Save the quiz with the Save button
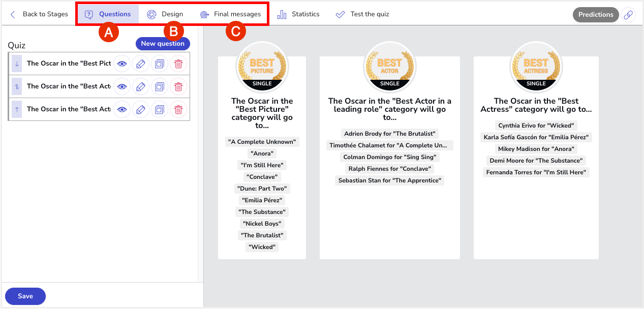 (25, 296)
